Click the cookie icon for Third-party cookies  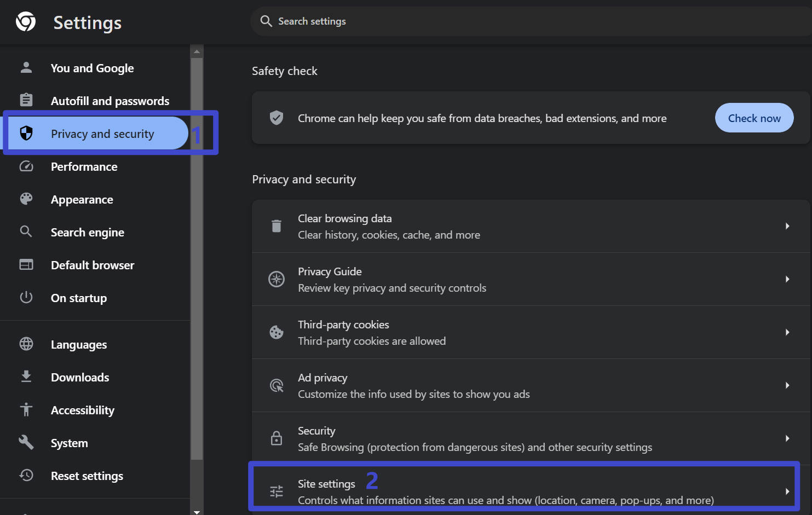coord(277,332)
